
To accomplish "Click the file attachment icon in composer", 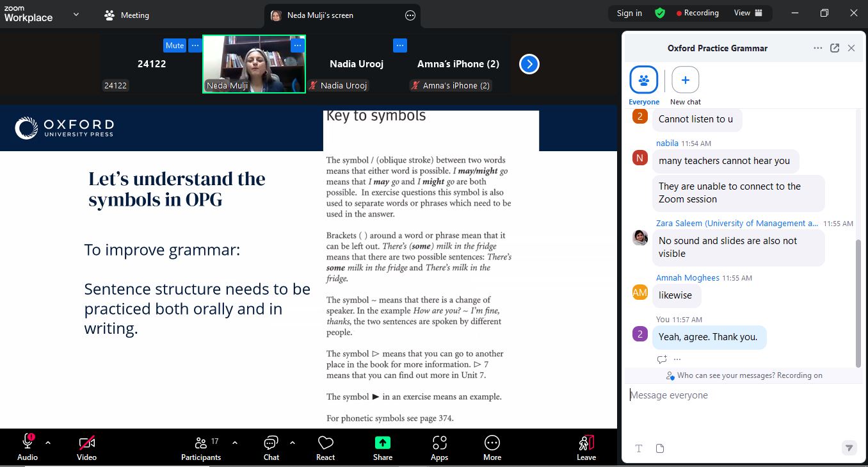I will pos(660,448).
